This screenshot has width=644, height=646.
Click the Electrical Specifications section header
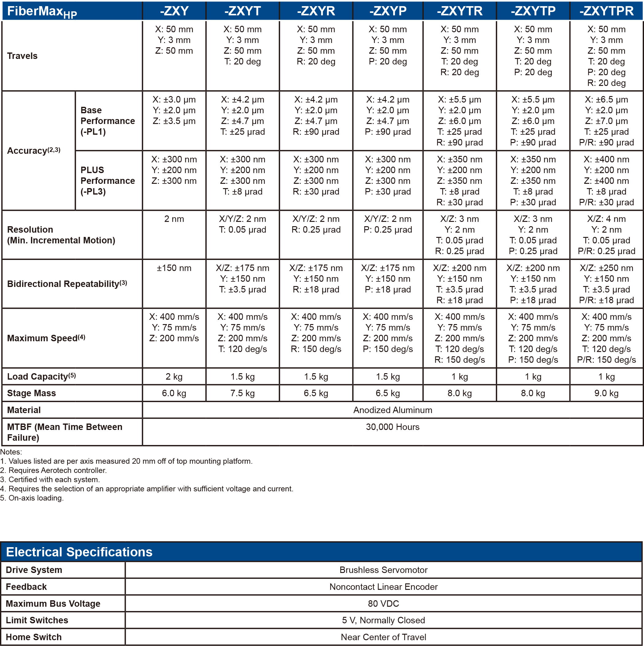pos(79,552)
